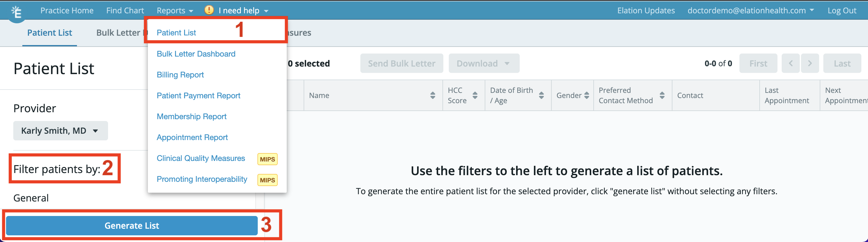The width and height of the screenshot is (868, 242).
Task: Click the MIPS badge next to Promoting Interoperability
Action: 267,180
